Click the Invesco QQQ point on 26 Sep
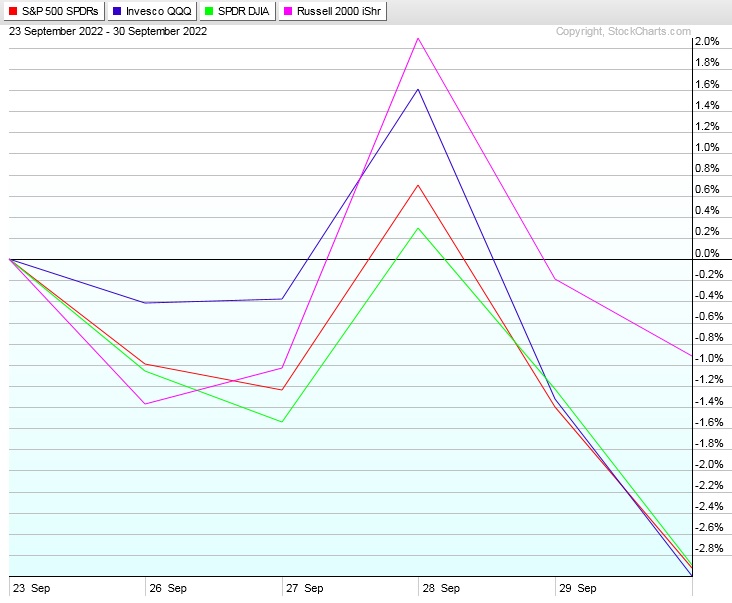The width and height of the screenshot is (732, 603). pos(146,303)
